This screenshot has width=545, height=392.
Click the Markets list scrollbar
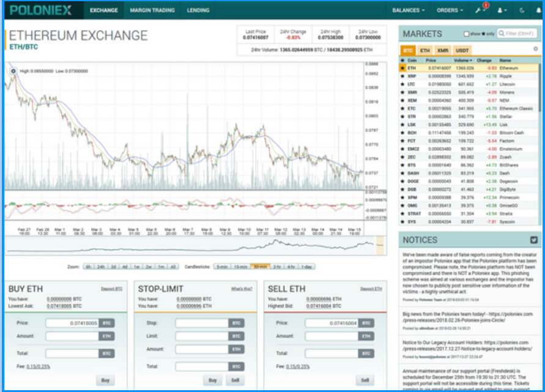point(539,87)
